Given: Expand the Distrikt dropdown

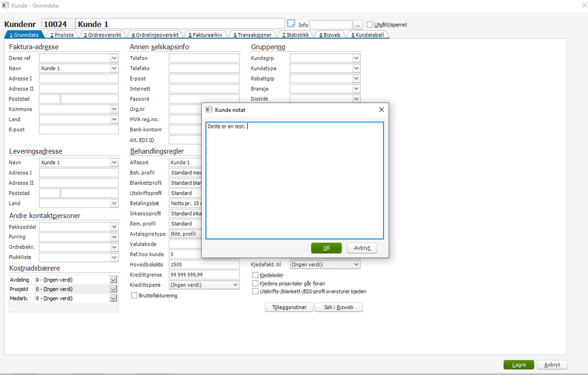Looking at the screenshot, I should [356, 99].
